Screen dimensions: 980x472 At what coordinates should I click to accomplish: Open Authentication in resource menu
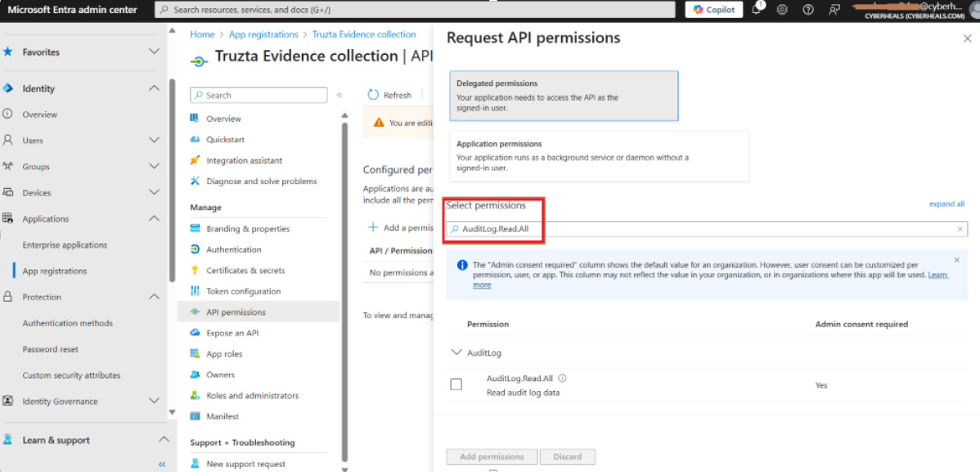tap(234, 249)
